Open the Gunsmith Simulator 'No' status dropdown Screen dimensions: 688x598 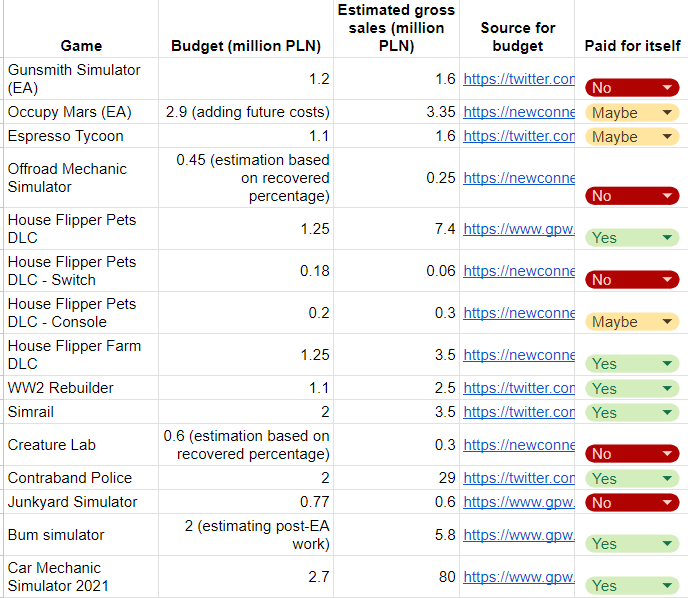click(x=632, y=88)
